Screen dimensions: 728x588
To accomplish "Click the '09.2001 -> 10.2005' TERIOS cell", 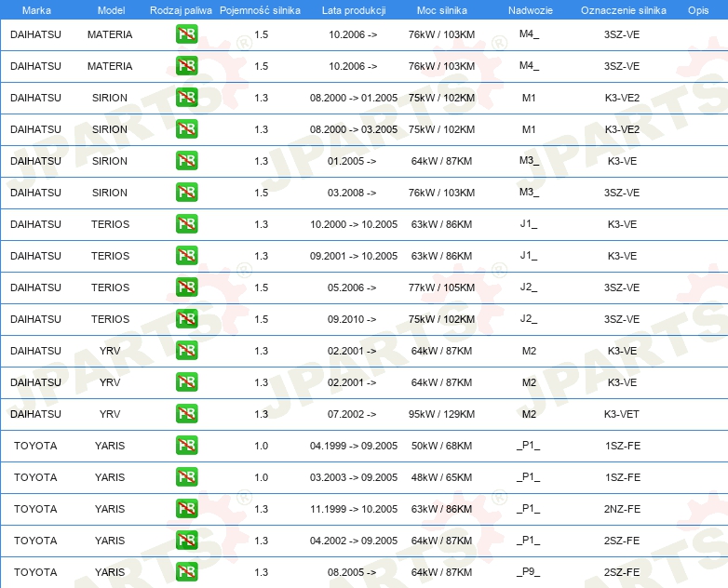I will coord(354,256).
